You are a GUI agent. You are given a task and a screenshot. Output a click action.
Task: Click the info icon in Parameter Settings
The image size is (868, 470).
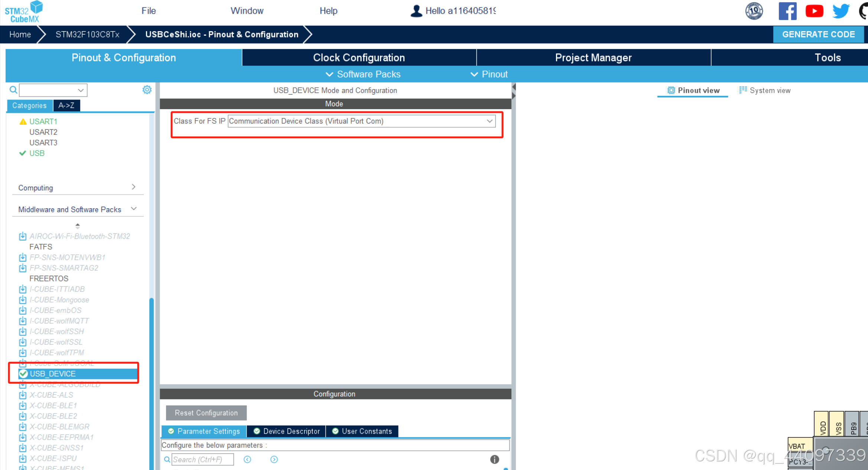[x=494, y=459]
